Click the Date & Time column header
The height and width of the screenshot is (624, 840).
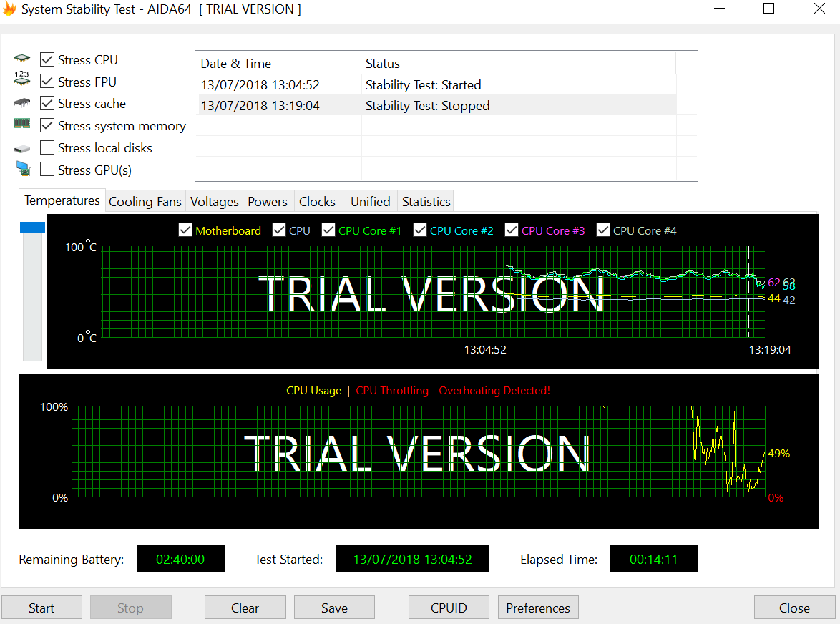click(x=278, y=63)
